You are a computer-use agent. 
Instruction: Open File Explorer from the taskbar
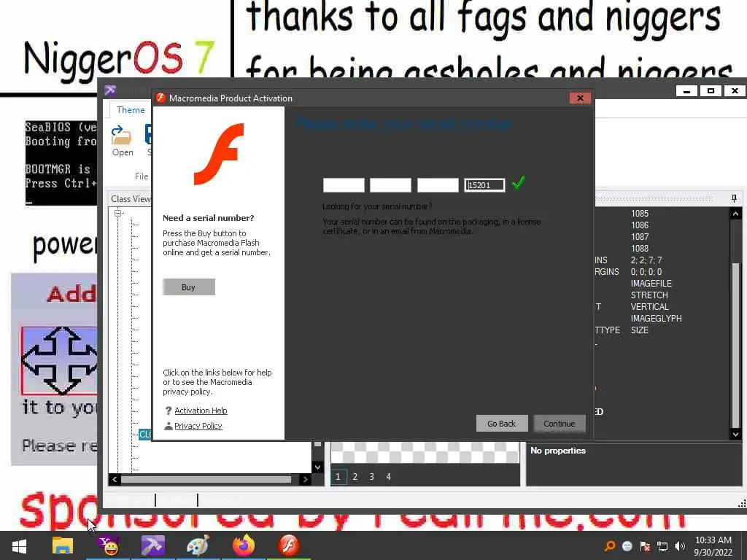[x=63, y=546]
